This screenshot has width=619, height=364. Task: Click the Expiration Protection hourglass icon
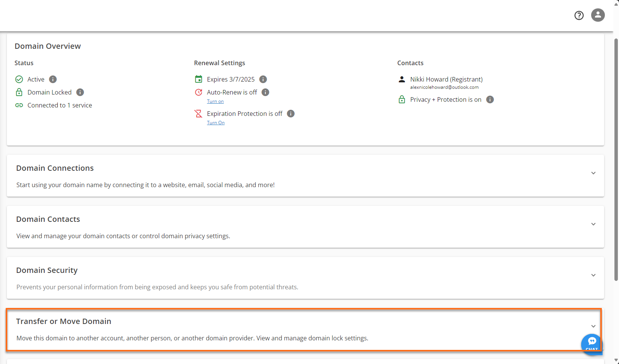[x=198, y=113]
